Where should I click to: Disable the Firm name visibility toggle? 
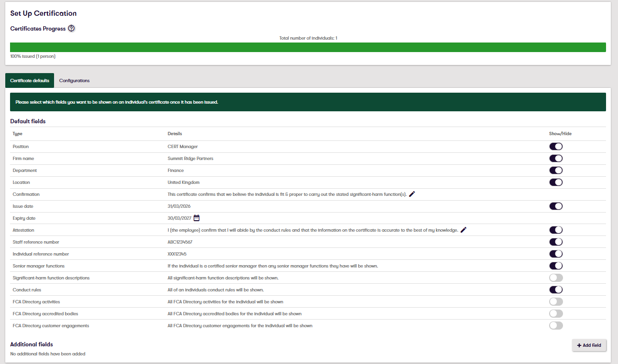(x=556, y=158)
